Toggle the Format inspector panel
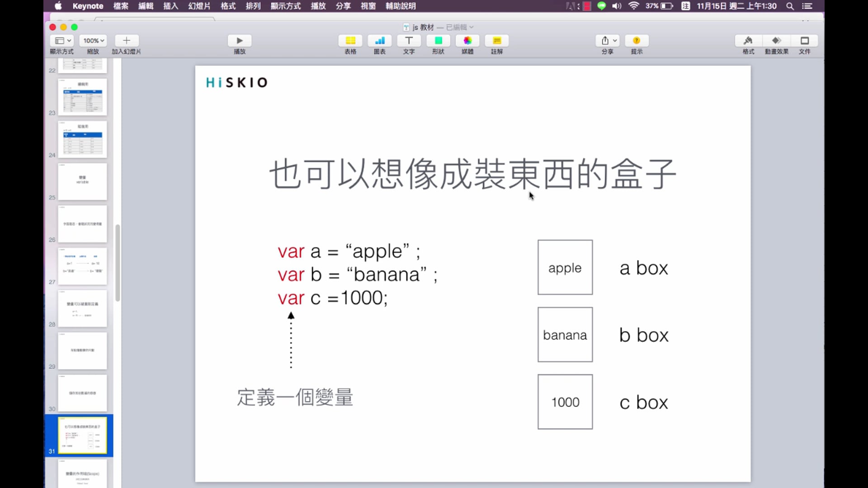 [748, 41]
